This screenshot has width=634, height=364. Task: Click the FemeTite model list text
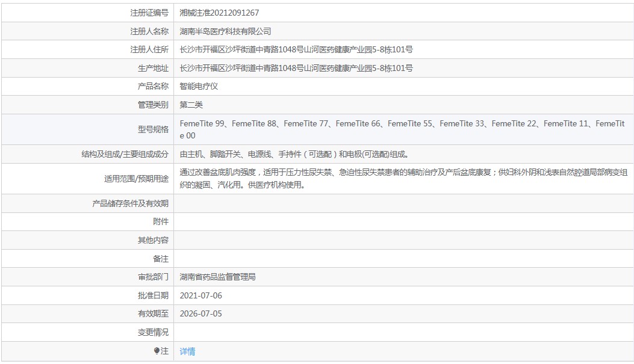coord(402,129)
